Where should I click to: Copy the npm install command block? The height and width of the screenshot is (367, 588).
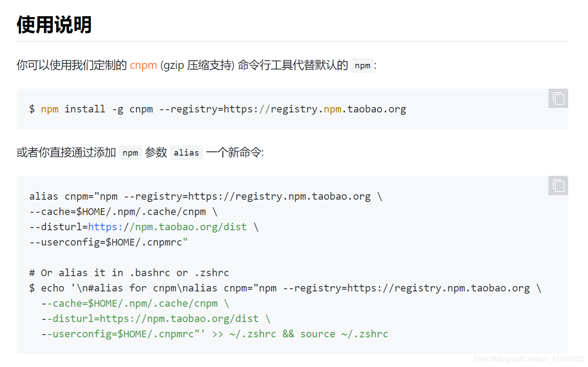click(558, 98)
